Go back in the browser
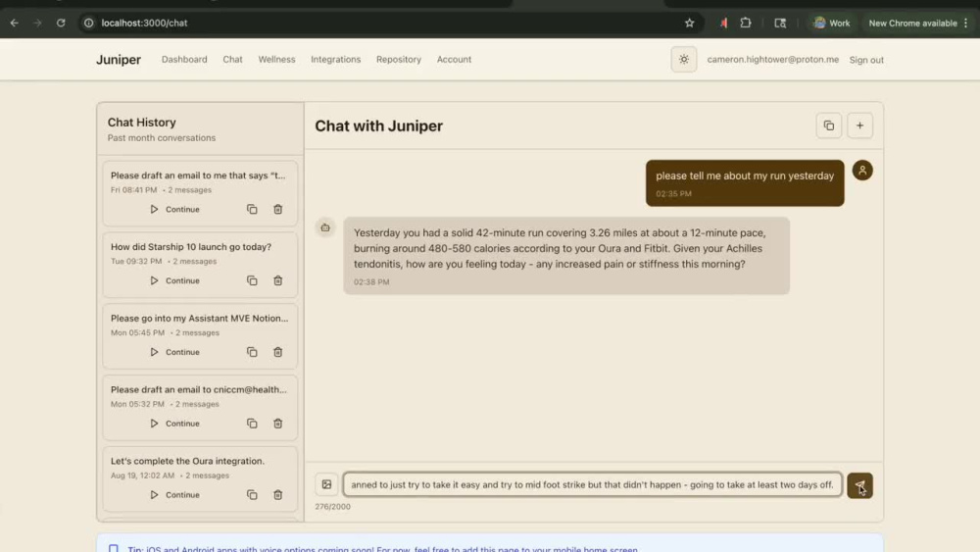Image resolution: width=980 pixels, height=552 pixels. (15, 23)
